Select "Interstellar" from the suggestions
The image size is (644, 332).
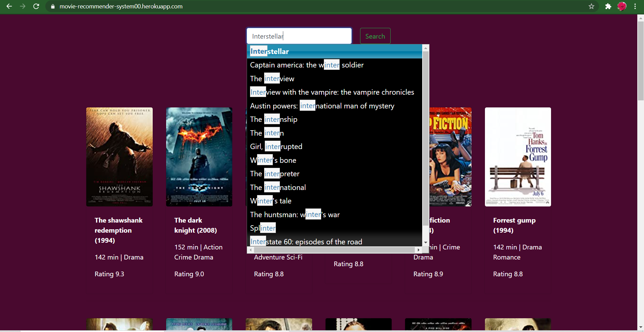(269, 51)
